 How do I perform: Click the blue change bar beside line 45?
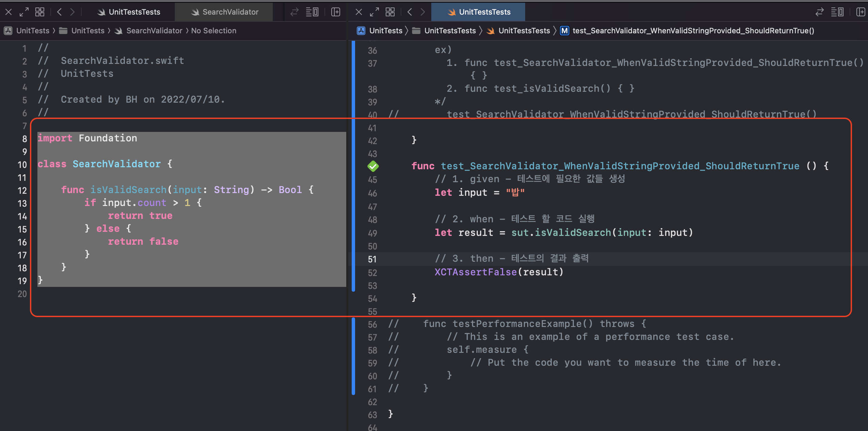pyautogui.click(x=353, y=179)
